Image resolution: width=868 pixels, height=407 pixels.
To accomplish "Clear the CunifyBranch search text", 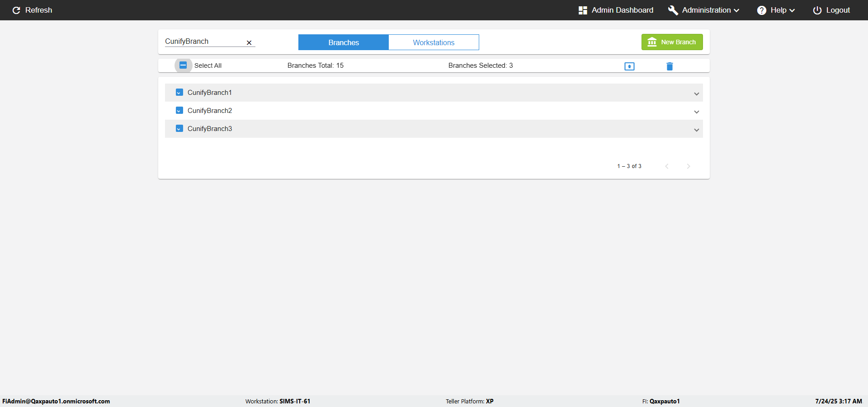I will pyautogui.click(x=249, y=42).
